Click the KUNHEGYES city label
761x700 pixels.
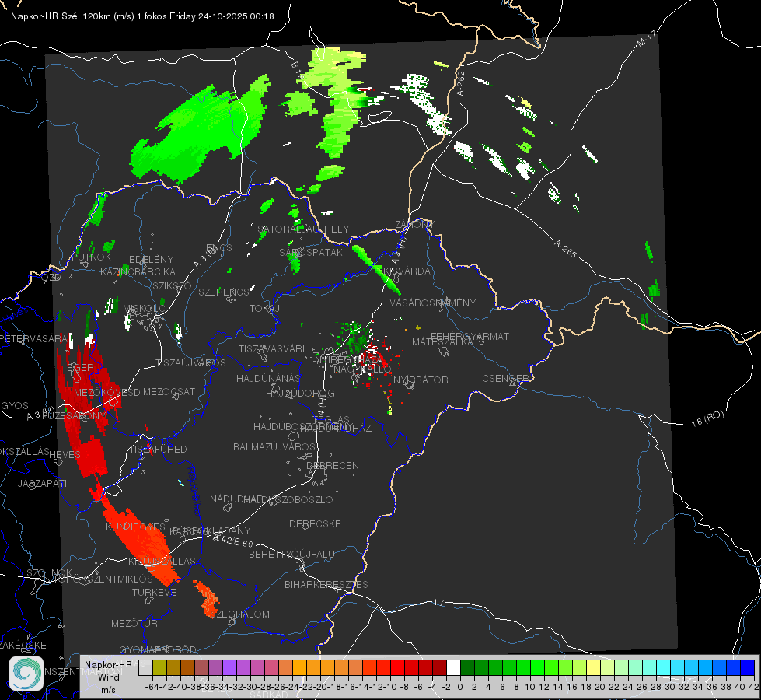tap(135, 527)
